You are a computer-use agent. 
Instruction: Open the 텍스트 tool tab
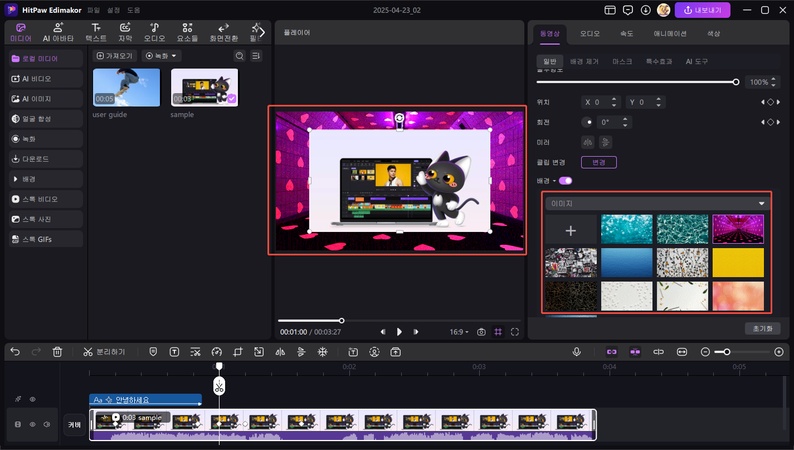96,32
